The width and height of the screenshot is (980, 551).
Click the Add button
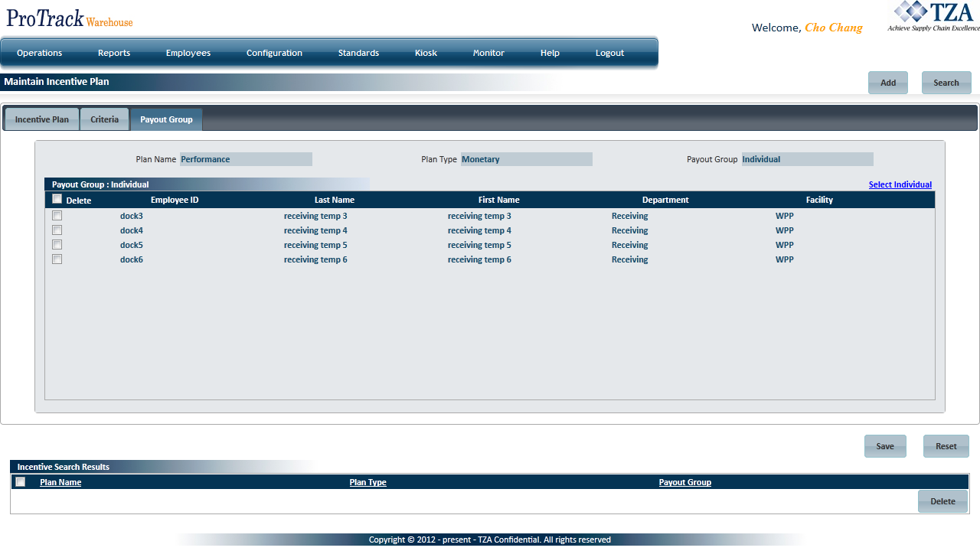click(888, 83)
